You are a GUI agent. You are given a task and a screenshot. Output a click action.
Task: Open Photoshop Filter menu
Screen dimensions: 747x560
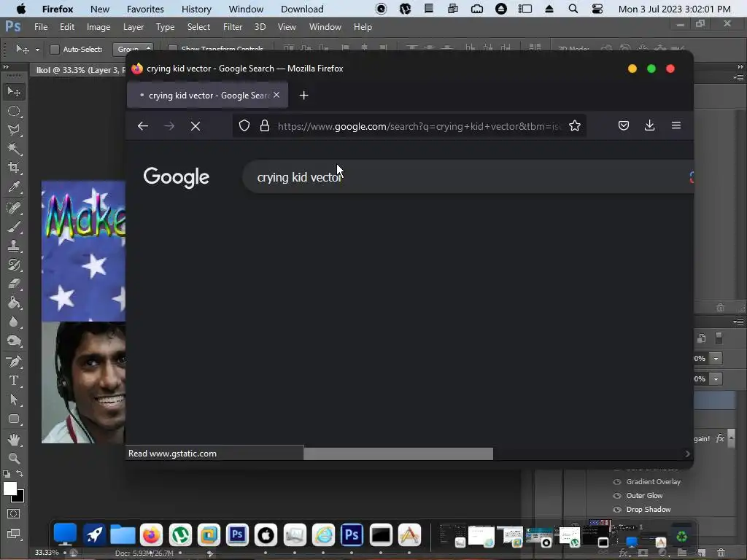233,27
